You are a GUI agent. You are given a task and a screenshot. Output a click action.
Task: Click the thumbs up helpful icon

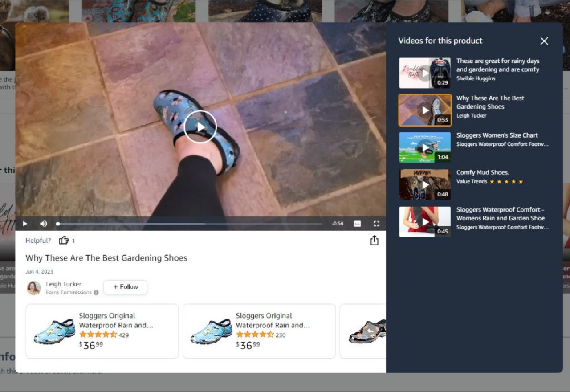(64, 240)
